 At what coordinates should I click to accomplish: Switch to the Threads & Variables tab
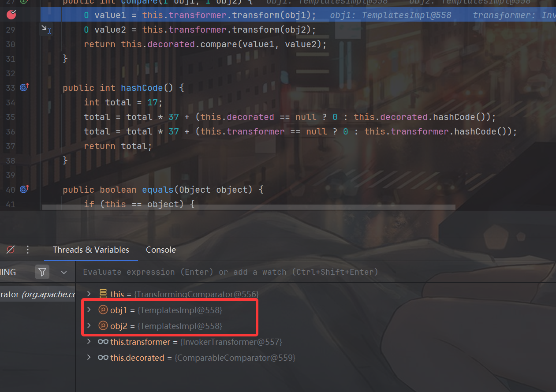[x=91, y=250]
